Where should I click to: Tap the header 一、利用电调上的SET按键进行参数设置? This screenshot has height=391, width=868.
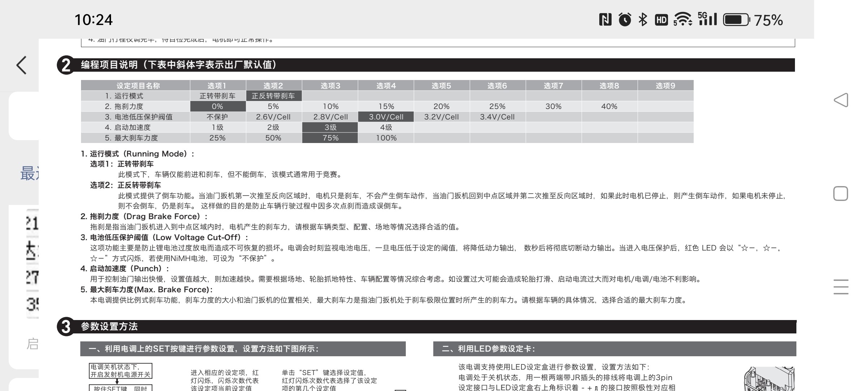(243, 349)
